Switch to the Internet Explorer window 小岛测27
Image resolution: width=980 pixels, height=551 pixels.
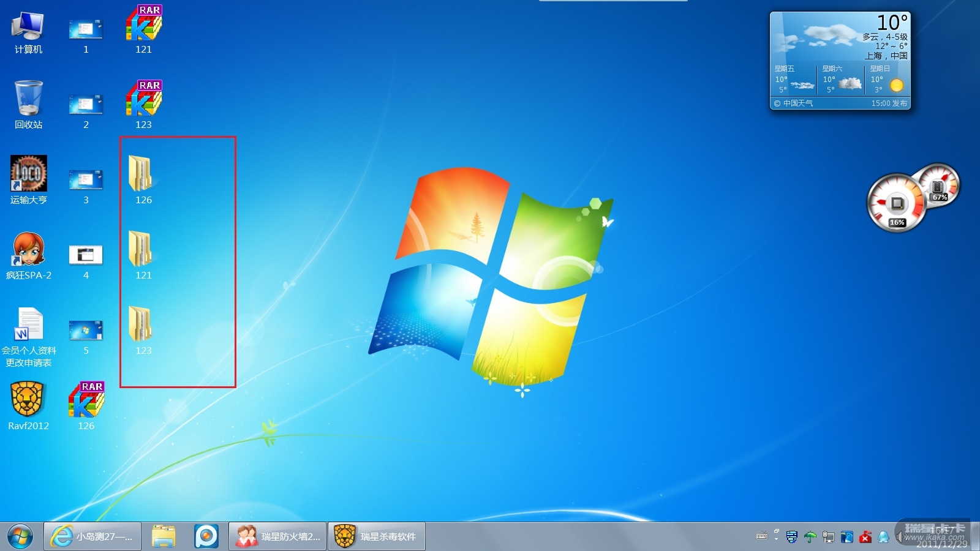pos(92,536)
